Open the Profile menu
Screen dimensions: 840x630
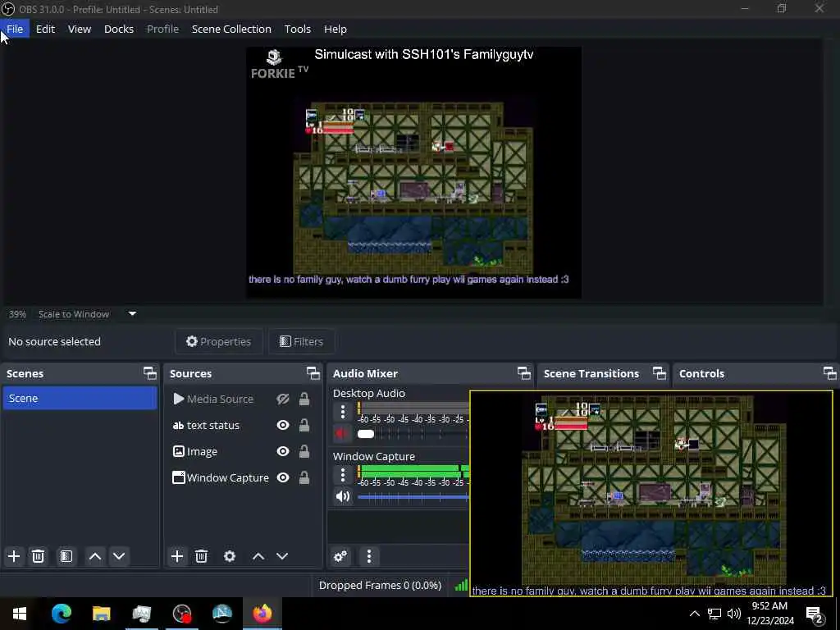coord(163,29)
